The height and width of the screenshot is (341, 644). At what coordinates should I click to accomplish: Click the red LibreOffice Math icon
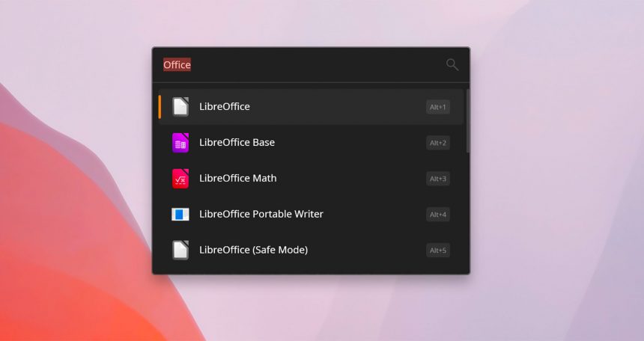[180, 179]
